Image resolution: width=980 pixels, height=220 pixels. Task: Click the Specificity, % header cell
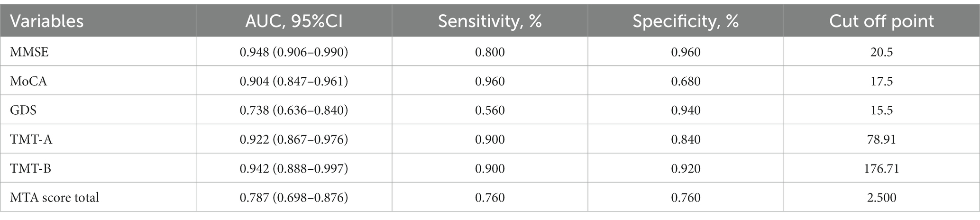pyautogui.click(x=686, y=21)
